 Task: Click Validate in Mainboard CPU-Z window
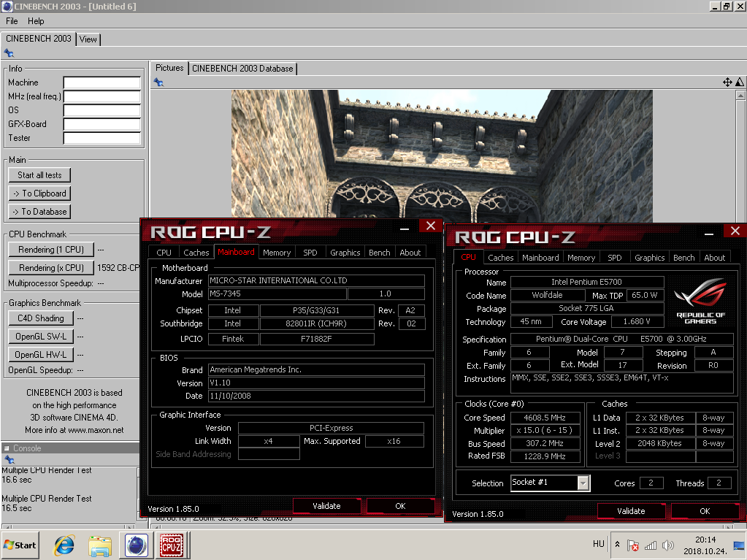tap(327, 506)
